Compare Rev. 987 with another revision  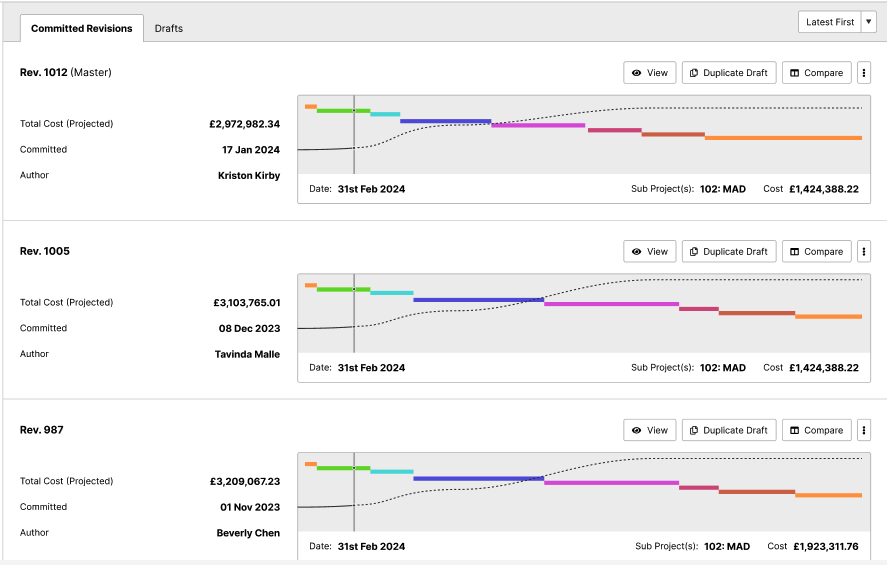(x=816, y=430)
